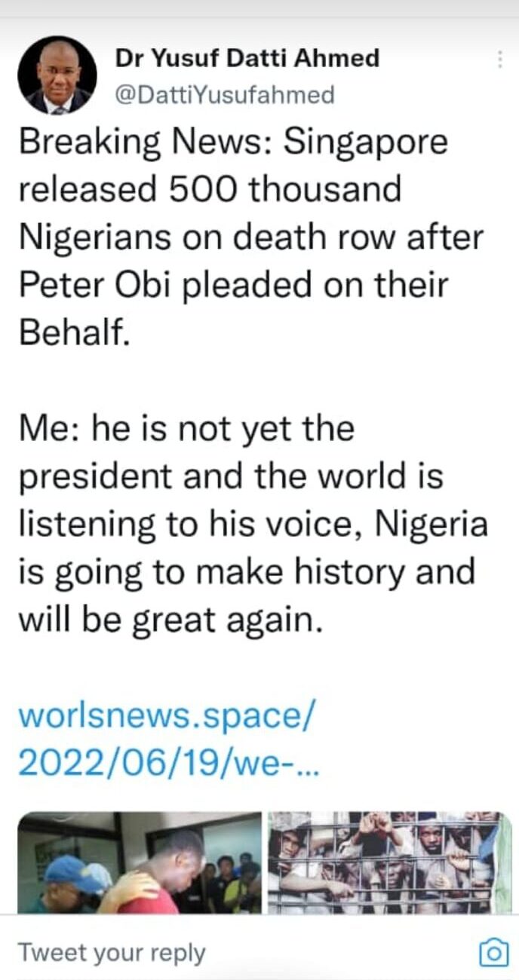Click the display name Dr Yusuf Datti Ahmed
This screenshot has width=519, height=980.
click(247, 58)
